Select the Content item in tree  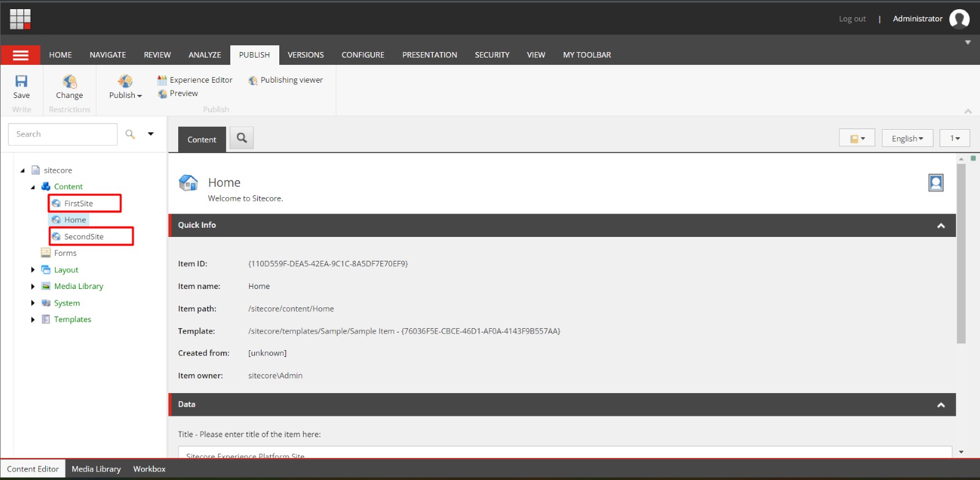point(62,187)
